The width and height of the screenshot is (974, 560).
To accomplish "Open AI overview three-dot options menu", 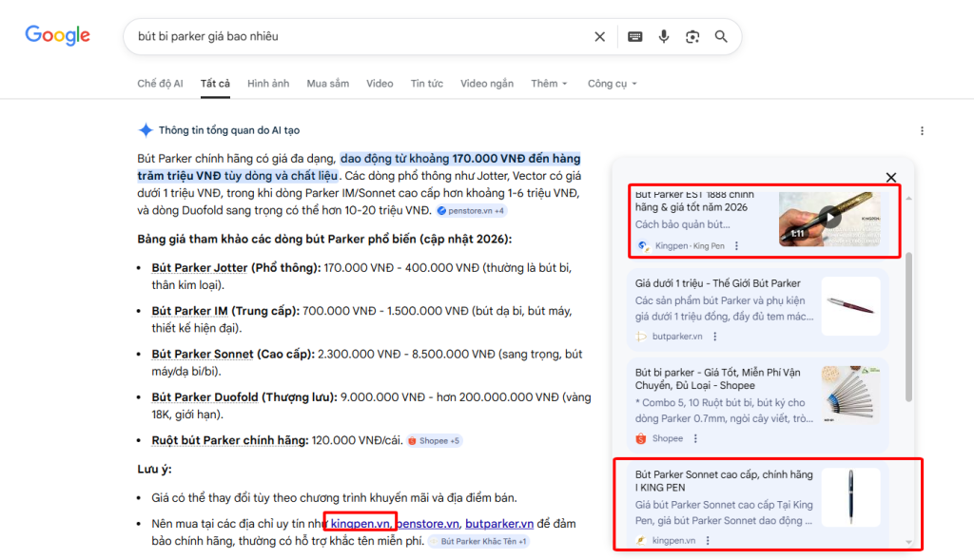I will 922,131.
